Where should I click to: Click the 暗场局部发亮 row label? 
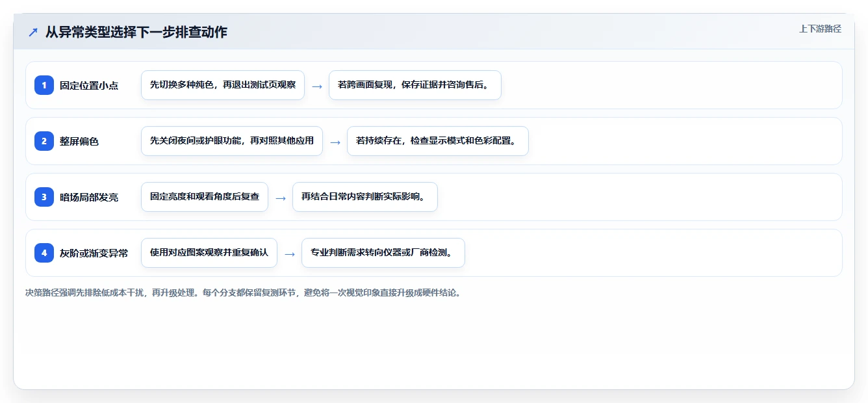[89, 197]
